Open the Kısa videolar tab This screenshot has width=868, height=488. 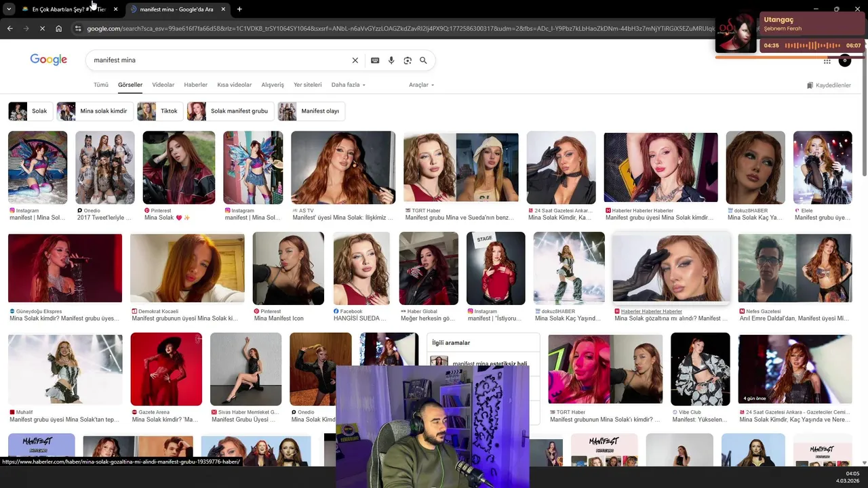pos(235,85)
